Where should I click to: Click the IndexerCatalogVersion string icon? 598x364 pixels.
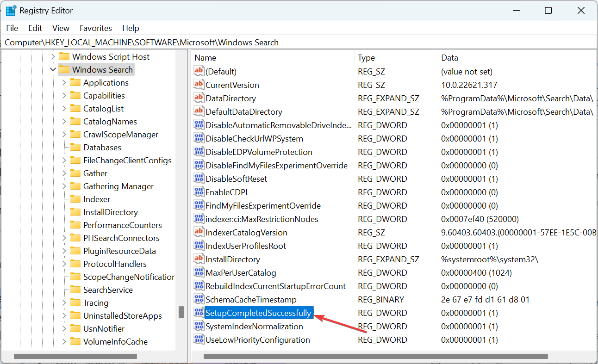[x=199, y=232]
